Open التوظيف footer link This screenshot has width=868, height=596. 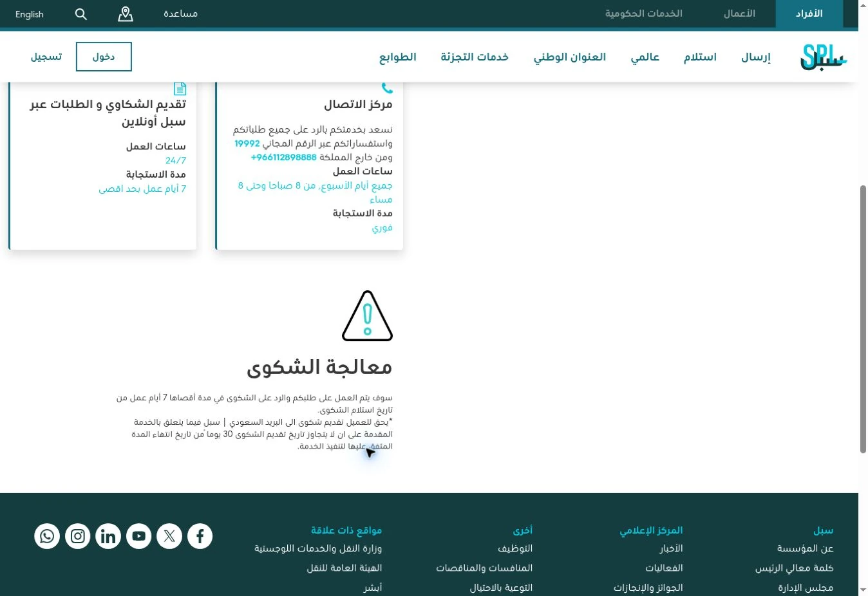click(x=515, y=548)
